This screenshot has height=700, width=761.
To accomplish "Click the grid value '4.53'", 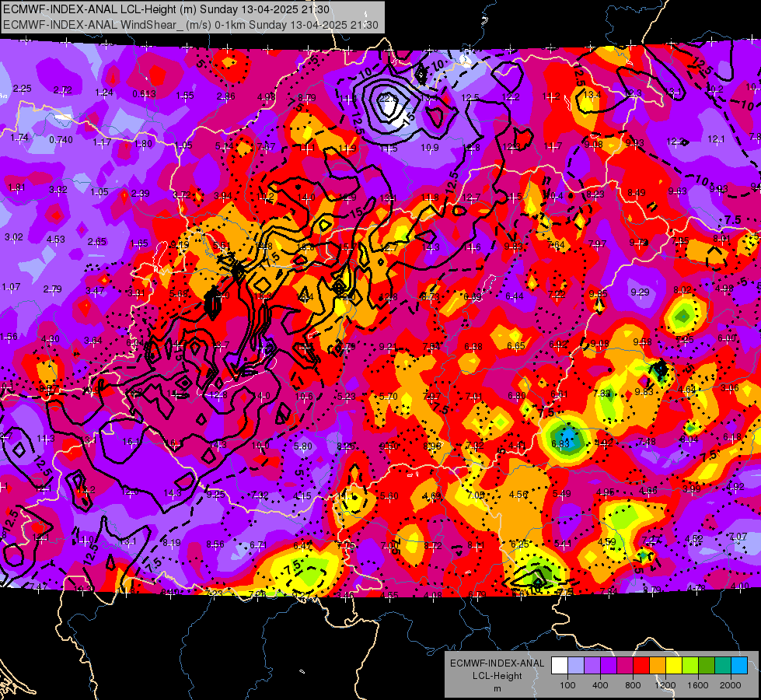I will (x=56, y=239).
